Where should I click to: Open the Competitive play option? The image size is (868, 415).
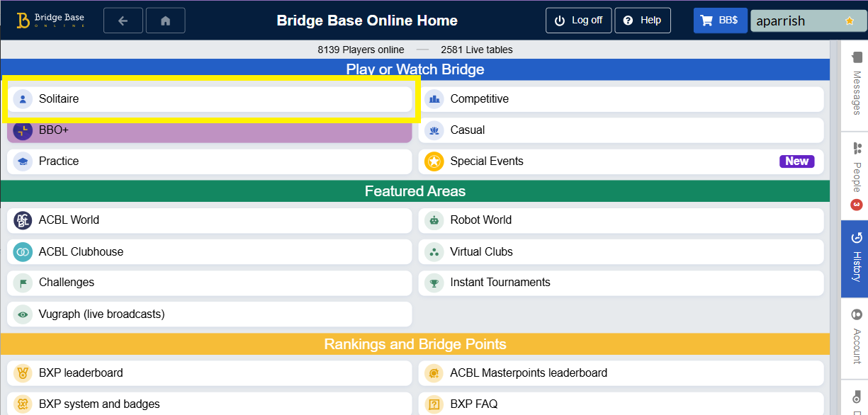[621, 99]
